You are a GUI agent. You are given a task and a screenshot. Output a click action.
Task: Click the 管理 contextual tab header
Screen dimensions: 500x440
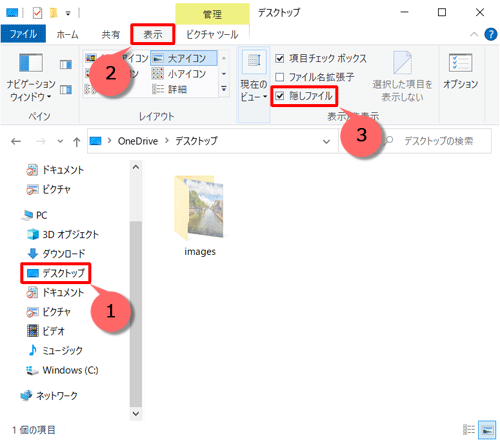(x=212, y=14)
